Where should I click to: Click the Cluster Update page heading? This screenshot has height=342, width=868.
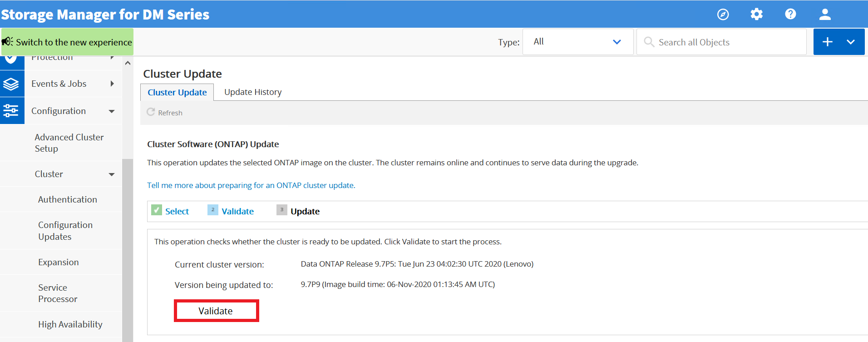(x=182, y=74)
